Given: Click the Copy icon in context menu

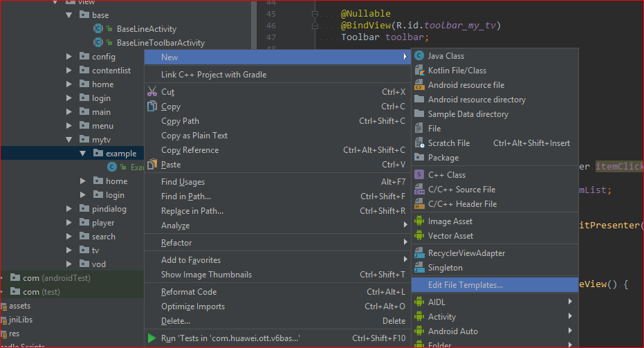Looking at the screenshot, I should click(x=152, y=107).
